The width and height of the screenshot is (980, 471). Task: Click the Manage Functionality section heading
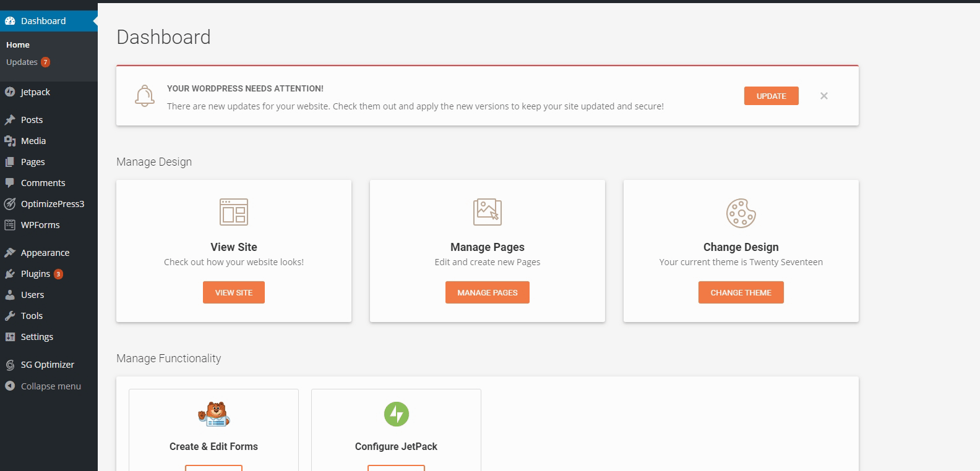[168, 359]
